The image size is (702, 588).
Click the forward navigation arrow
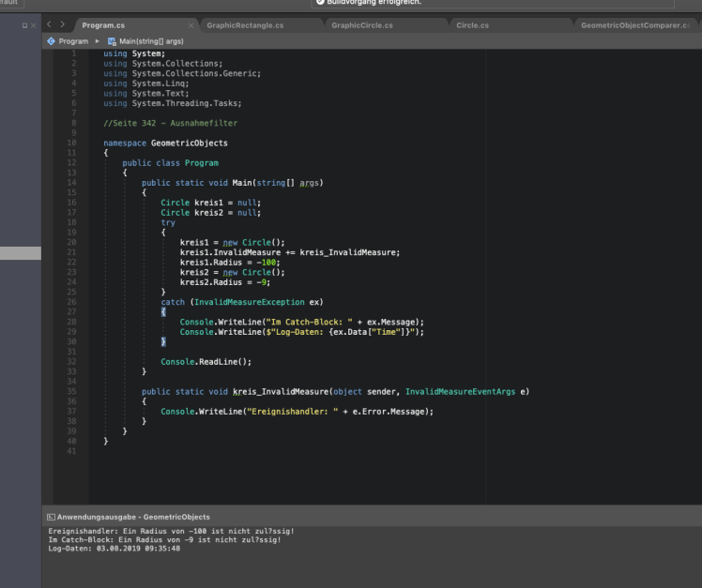point(63,24)
